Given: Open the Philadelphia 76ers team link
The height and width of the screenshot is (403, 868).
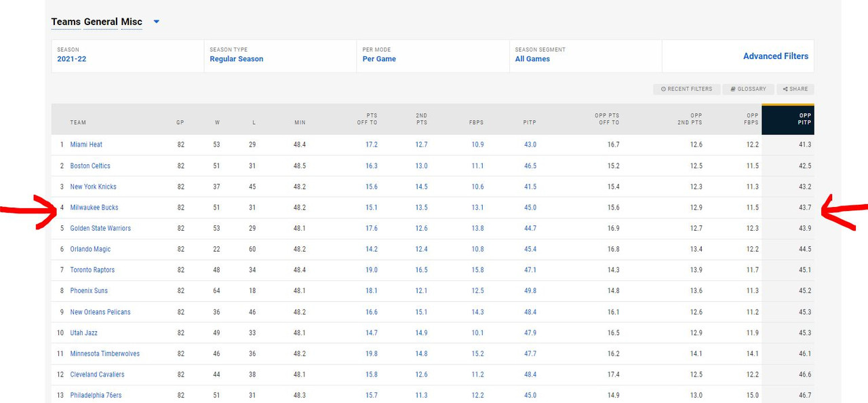Looking at the screenshot, I should [x=96, y=396].
